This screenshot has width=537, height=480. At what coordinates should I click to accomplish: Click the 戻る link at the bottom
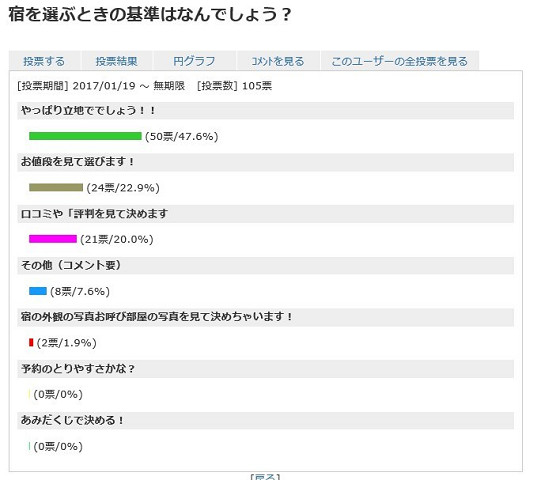pos(265,477)
